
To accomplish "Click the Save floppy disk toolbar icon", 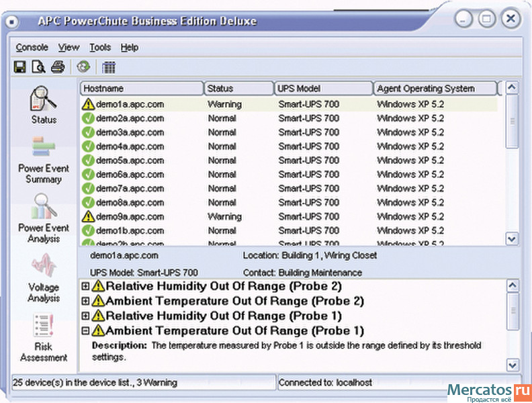I will pos(19,66).
